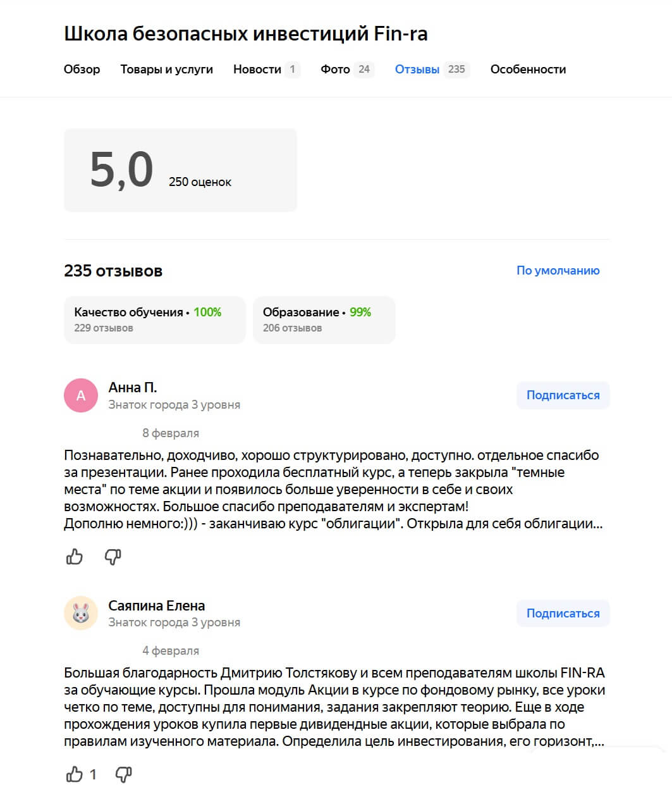Open Саяпина Елена's bunny avatar
The height and width of the screenshot is (787, 672).
point(81,613)
